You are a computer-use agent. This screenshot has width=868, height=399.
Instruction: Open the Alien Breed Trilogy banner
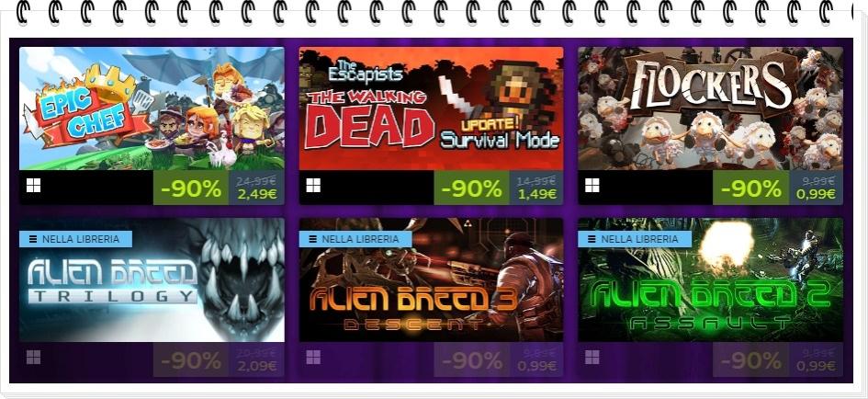point(152,279)
